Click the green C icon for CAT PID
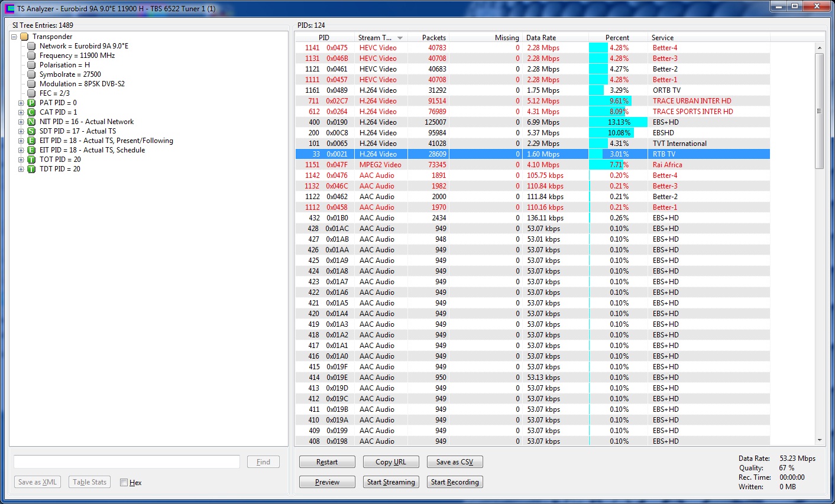 [x=31, y=112]
